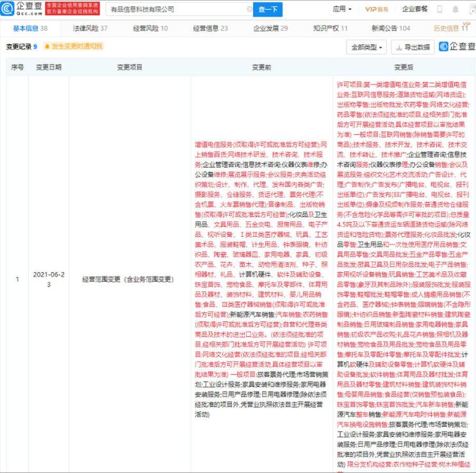Open the VIP服务 link
Viewport: 476px width, 473px height.
click(377, 10)
